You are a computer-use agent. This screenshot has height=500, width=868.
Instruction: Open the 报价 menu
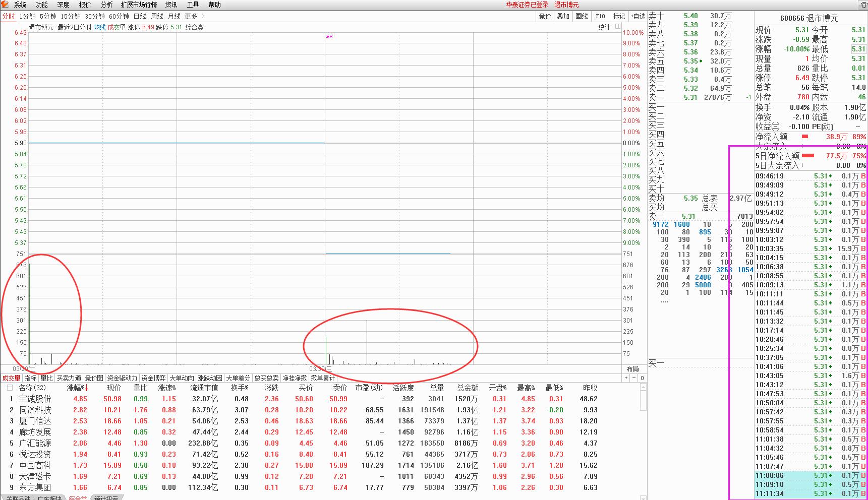pyautogui.click(x=85, y=5)
